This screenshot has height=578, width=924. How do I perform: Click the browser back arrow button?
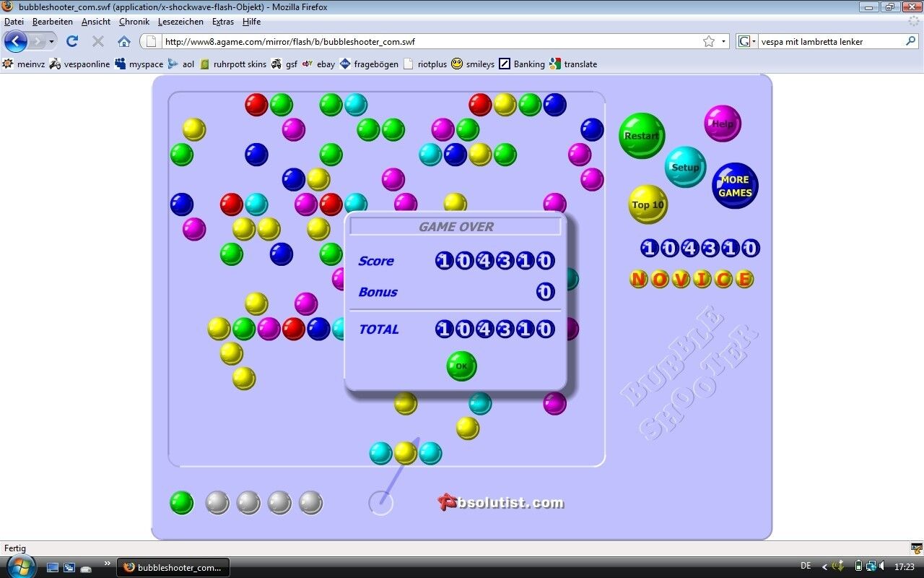[x=16, y=41]
